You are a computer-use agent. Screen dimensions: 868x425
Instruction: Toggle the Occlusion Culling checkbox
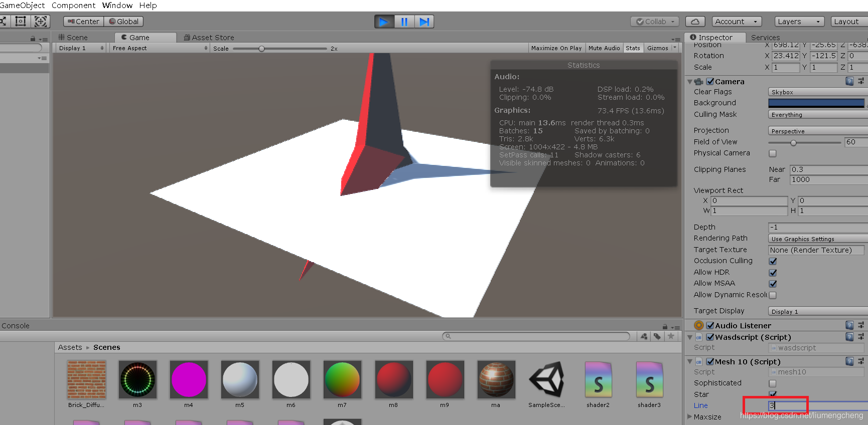pyautogui.click(x=773, y=261)
